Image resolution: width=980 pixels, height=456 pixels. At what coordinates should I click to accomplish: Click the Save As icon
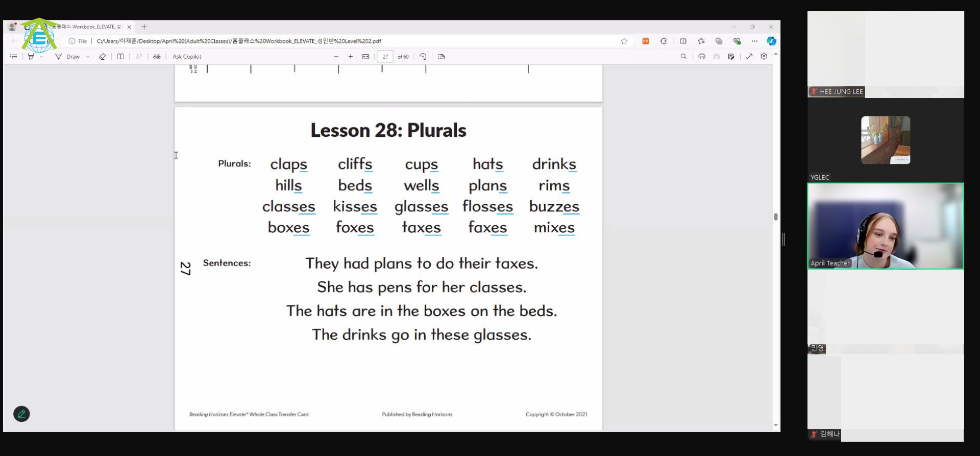tap(731, 57)
